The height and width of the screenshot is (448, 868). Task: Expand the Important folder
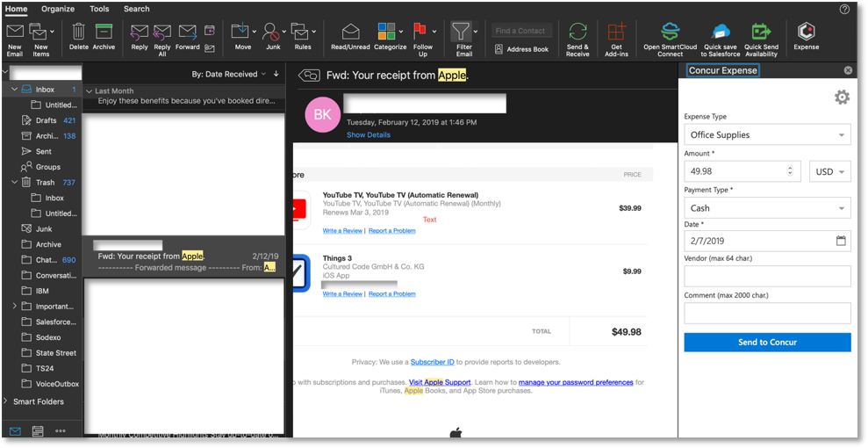[x=14, y=307]
